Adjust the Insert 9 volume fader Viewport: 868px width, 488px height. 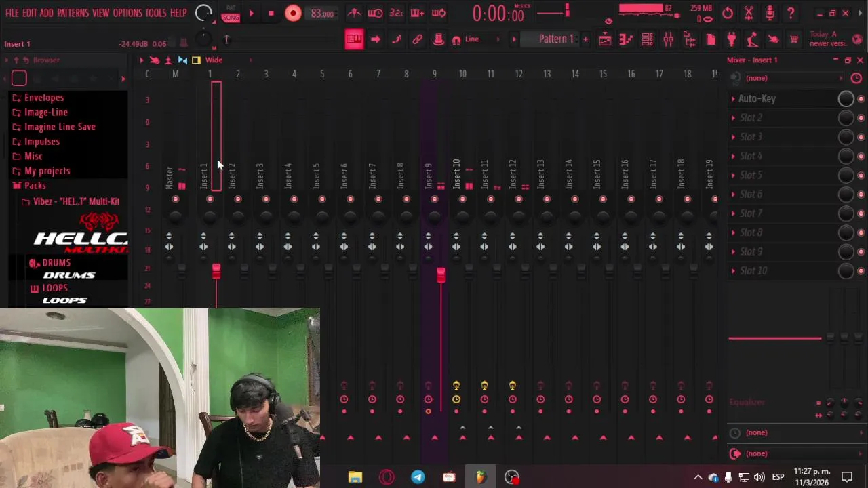click(x=441, y=275)
